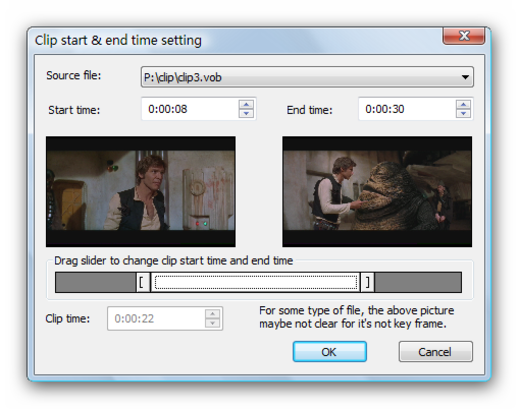Decrease End time with down arrow
The width and height of the screenshot is (519, 409).
coord(463,113)
